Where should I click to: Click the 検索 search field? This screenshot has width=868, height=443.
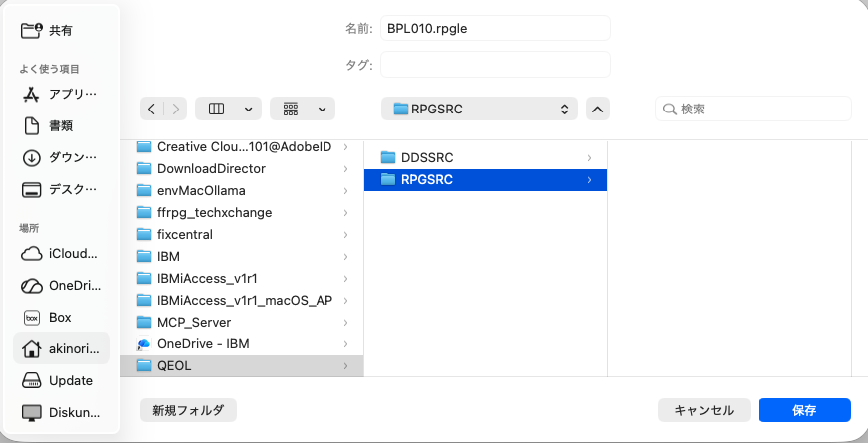pyautogui.click(x=754, y=110)
